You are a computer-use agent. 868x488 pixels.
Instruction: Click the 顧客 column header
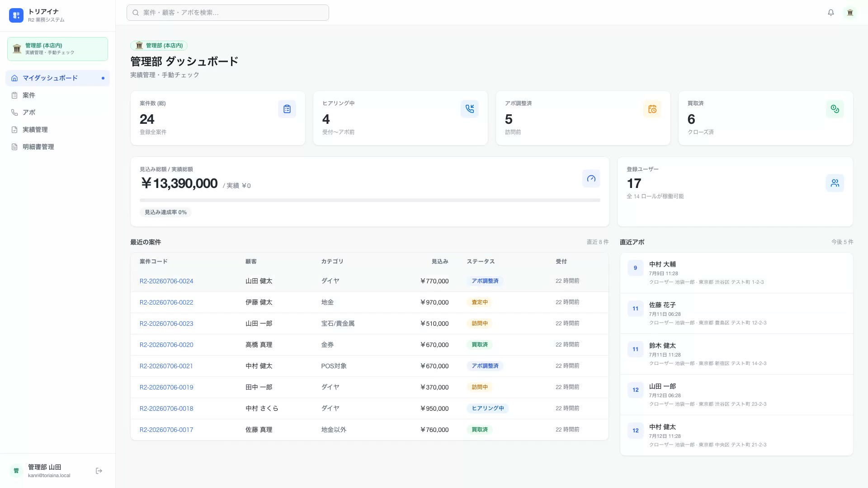coord(251,262)
